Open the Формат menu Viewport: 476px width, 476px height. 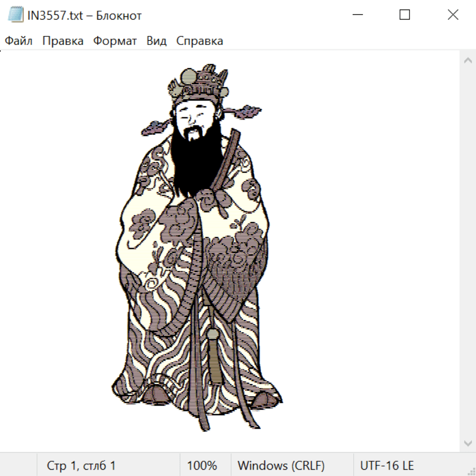(x=115, y=41)
